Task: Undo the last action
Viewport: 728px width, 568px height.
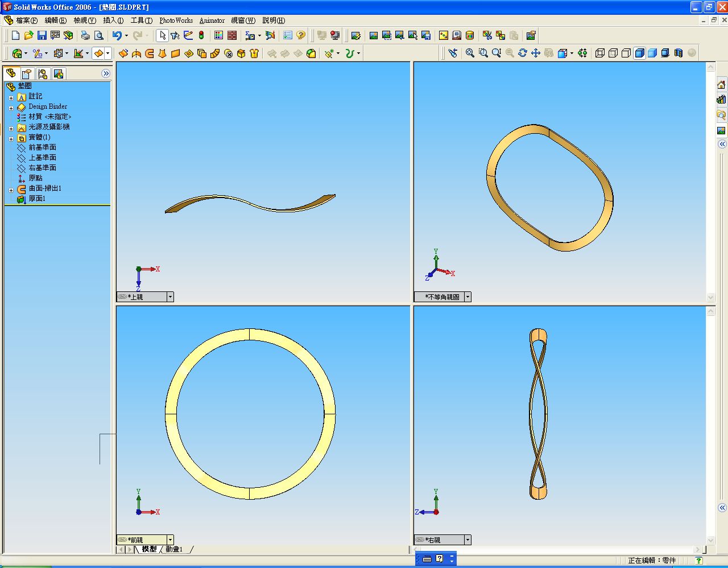Action: click(117, 35)
